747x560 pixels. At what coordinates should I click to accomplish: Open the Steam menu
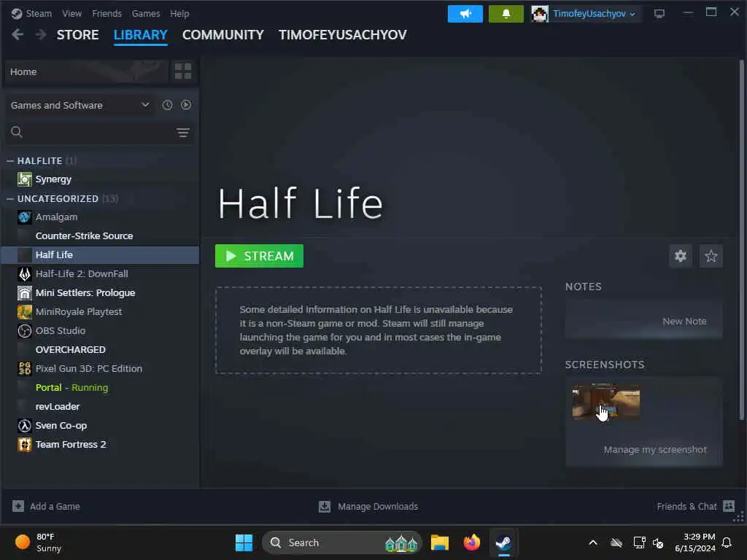click(39, 13)
